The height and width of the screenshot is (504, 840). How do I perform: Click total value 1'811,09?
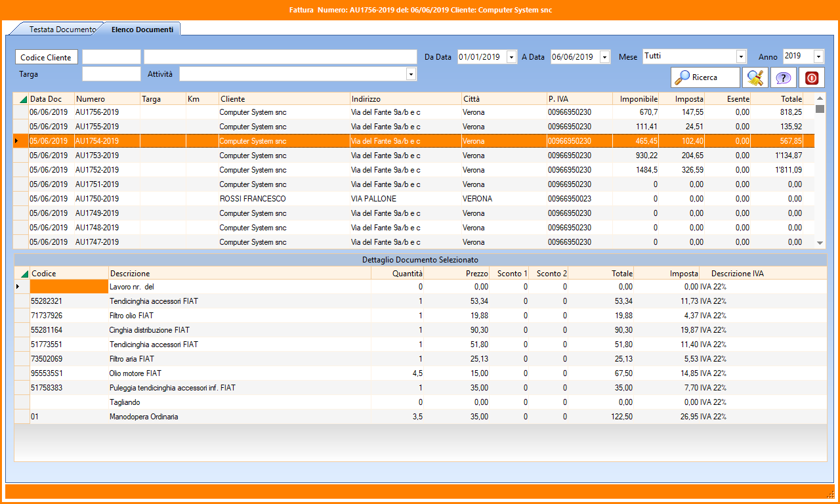(x=788, y=170)
